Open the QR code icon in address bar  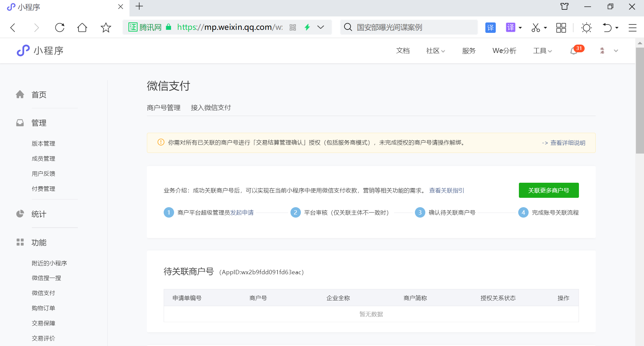click(x=293, y=27)
